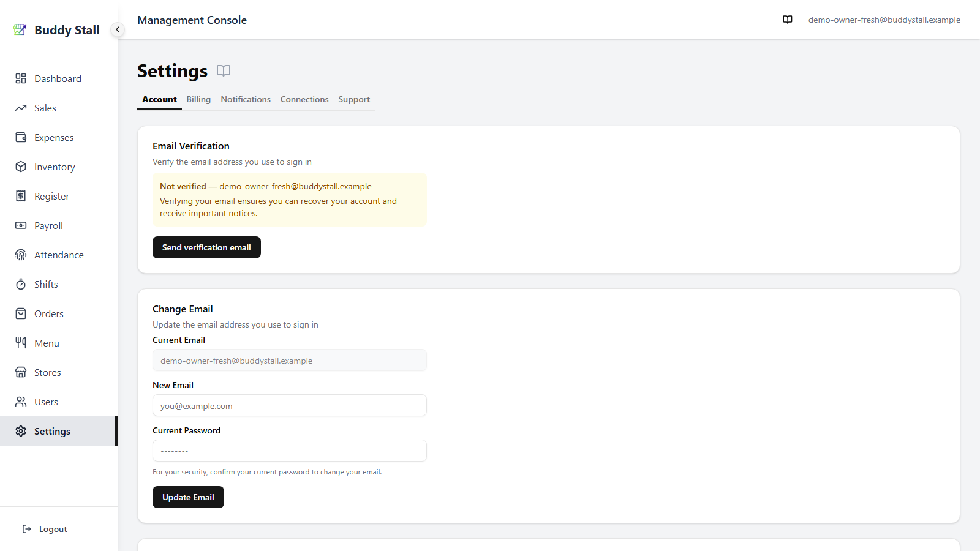
Task: Focus the Current Password field
Action: click(x=290, y=451)
